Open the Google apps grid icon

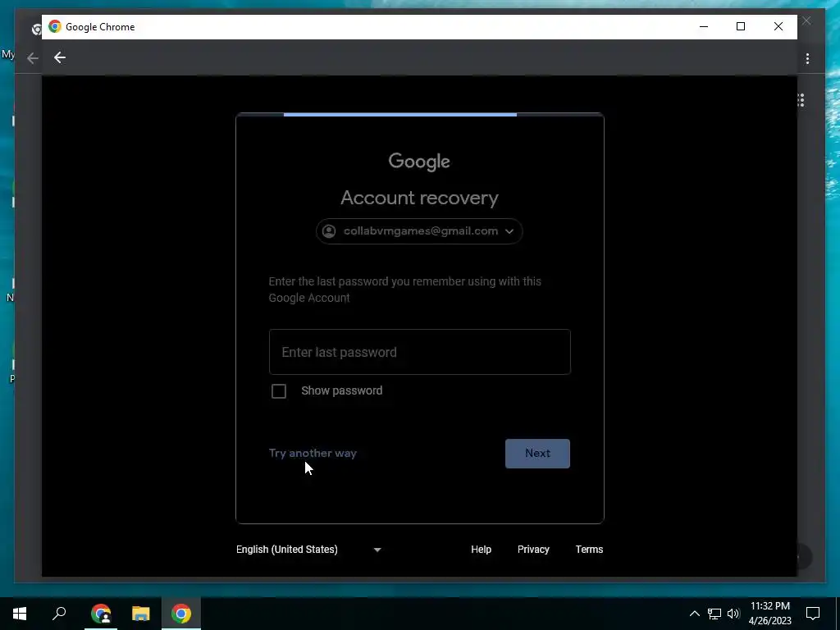(801, 100)
